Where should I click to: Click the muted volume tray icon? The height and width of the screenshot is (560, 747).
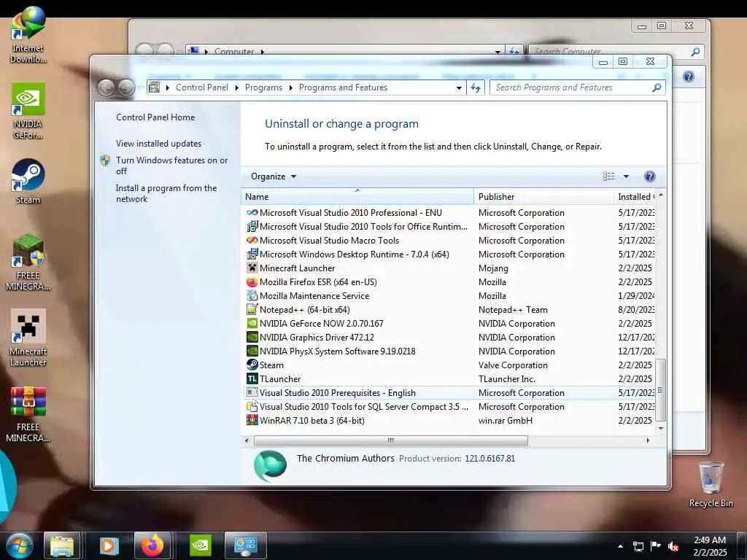click(x=673, y=546)
